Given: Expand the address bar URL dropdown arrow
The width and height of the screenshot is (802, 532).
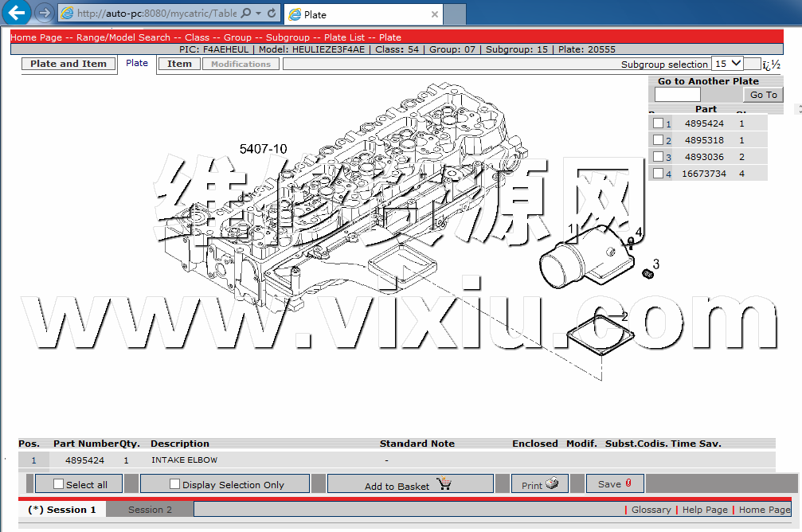Looking at the screenshot, I should tap(259, 14).
